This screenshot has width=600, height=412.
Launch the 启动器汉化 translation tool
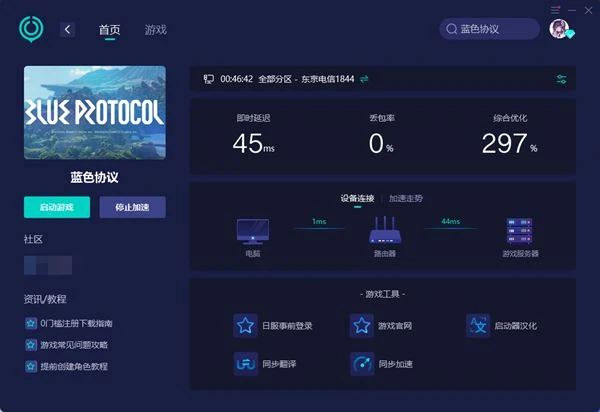tap(477, 325)
